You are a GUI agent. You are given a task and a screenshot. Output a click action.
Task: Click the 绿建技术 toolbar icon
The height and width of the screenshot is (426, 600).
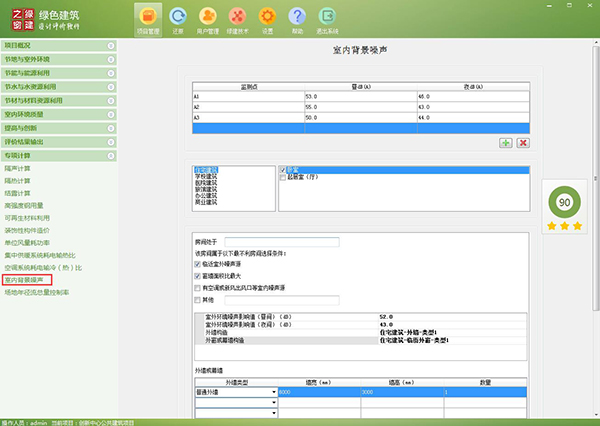(238, 18)
